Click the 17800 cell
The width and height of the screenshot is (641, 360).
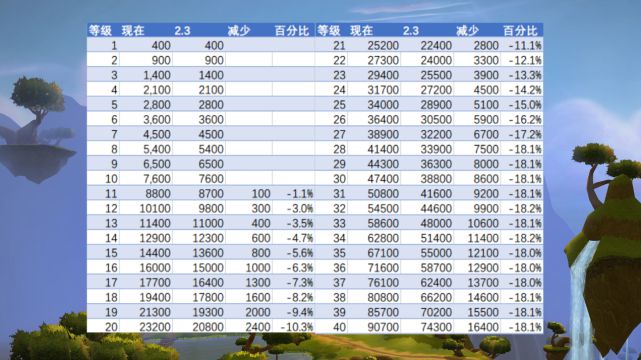tap(208, 297)
